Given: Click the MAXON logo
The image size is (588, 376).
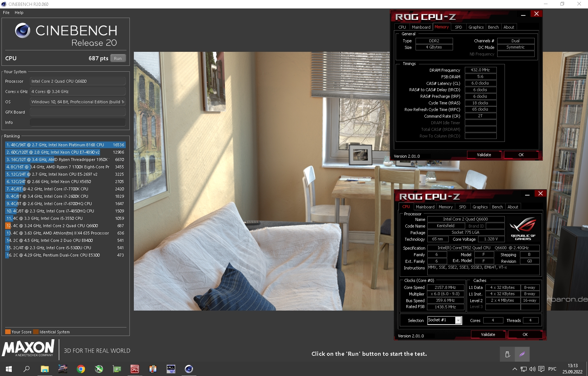Looking at the screenshot, I should (x=28, y=348).
